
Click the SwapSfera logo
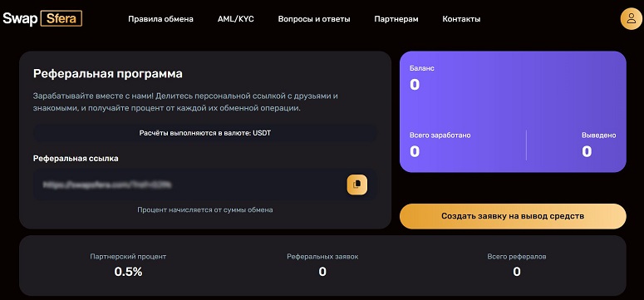[x=42, y=19]
